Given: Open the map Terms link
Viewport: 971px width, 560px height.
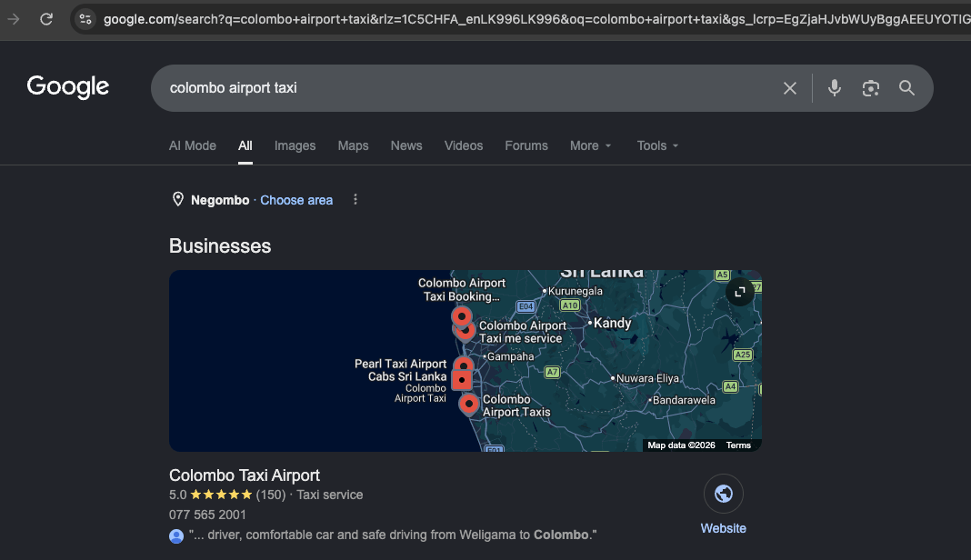Looking at the screenshot, I should [738, 445].
